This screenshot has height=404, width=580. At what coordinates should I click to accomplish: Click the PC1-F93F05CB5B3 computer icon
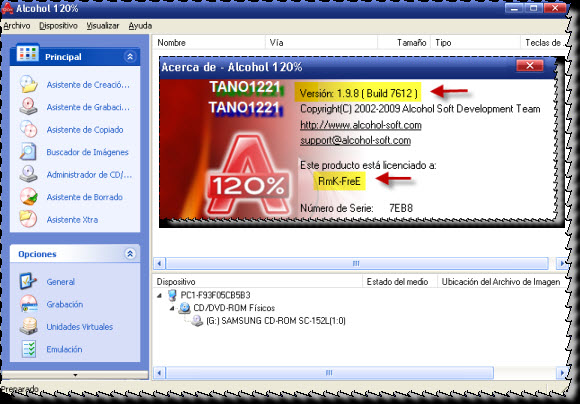coord(172,295)
